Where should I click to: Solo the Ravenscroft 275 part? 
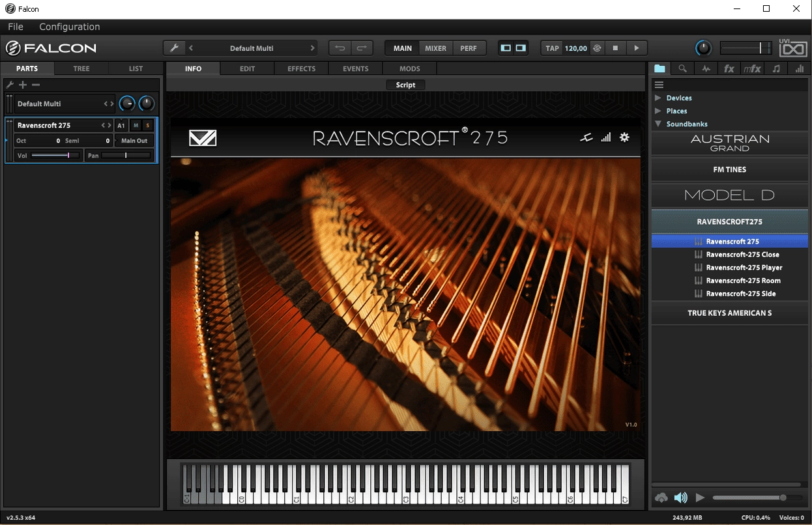tap(148, 125)
